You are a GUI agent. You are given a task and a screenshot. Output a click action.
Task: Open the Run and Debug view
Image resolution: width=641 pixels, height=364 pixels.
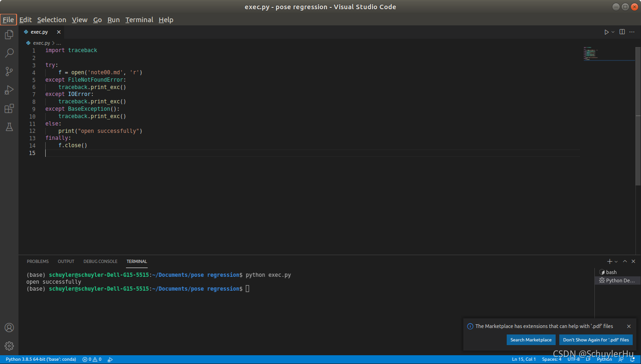(9, 90)
